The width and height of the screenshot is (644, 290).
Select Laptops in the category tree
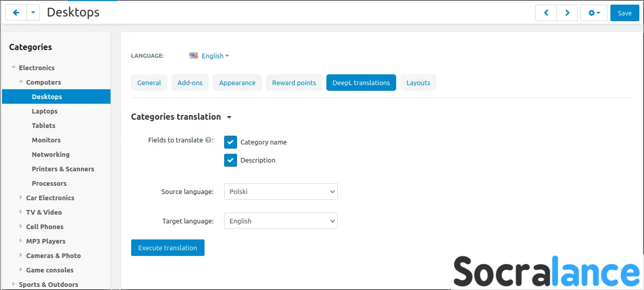(44, 111)
